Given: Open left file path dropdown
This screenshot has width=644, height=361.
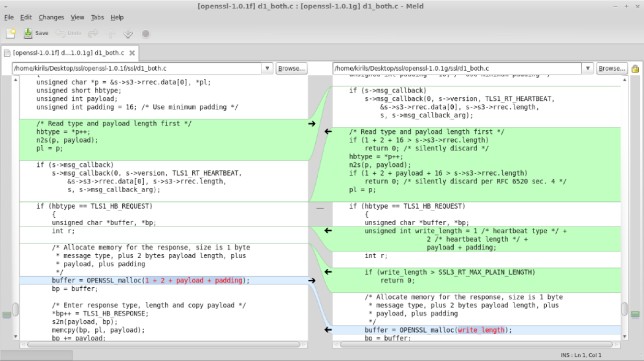Looking at the screenshot, I should [x=267, y=69].
